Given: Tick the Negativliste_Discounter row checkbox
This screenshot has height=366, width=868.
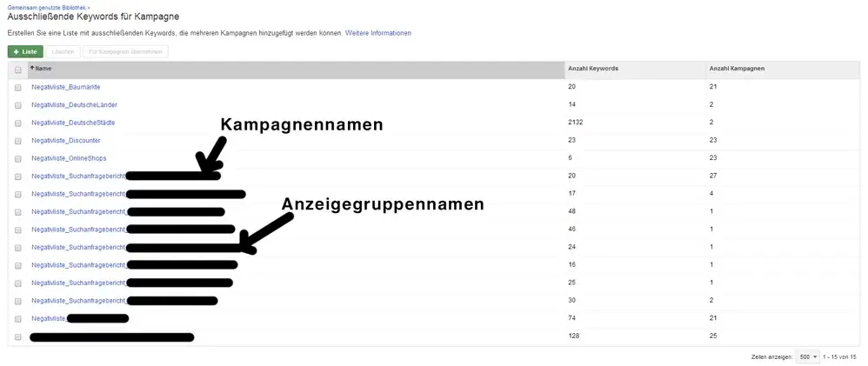Looking at the screenshot, I should [x=18, y=141].
